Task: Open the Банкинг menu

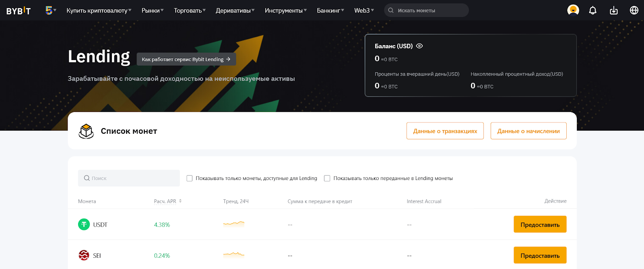Action: (x=330, y=10)
